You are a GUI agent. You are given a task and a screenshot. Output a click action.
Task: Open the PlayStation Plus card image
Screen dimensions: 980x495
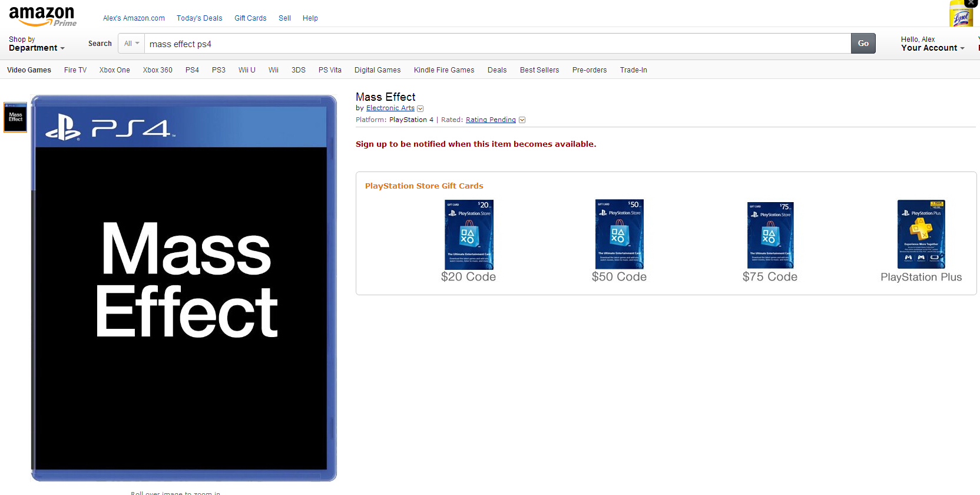pos(921,234)
